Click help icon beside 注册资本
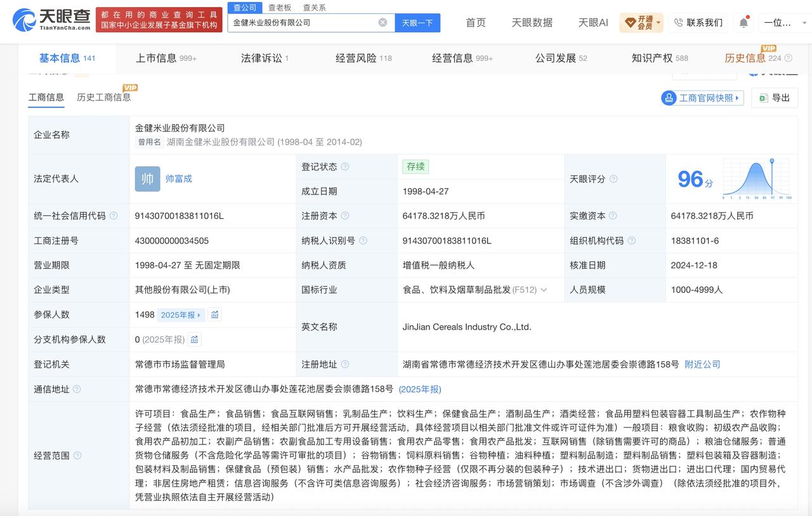 pos(345,216)
